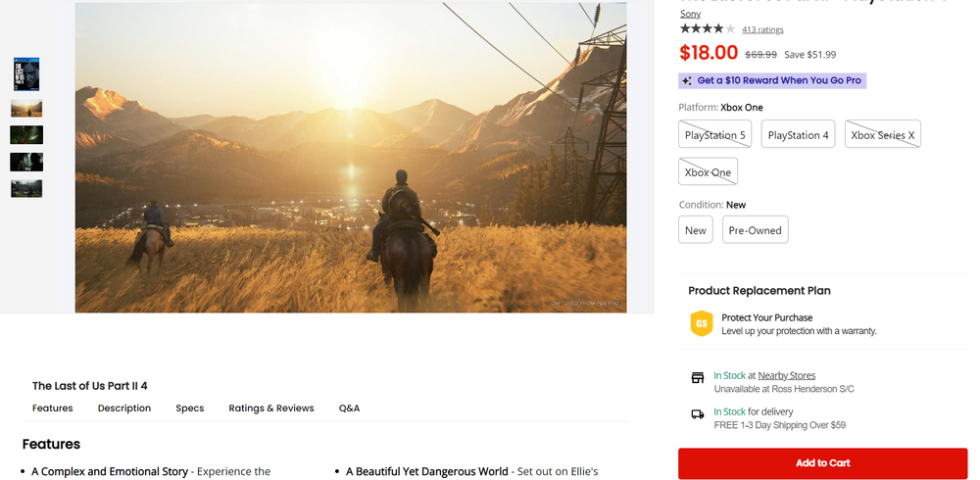Select the Xbox One platform option
Screen dimensions: 980x480
pyautogui.click(x=708, y=172)
